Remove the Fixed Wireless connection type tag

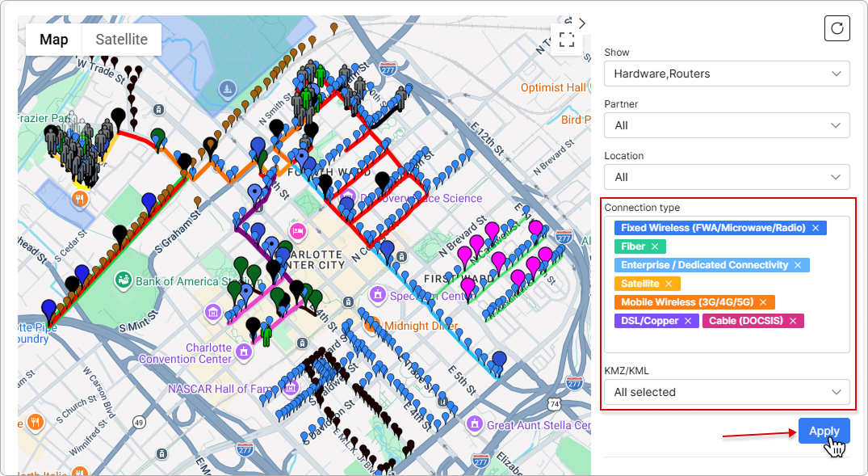point(816,228)
